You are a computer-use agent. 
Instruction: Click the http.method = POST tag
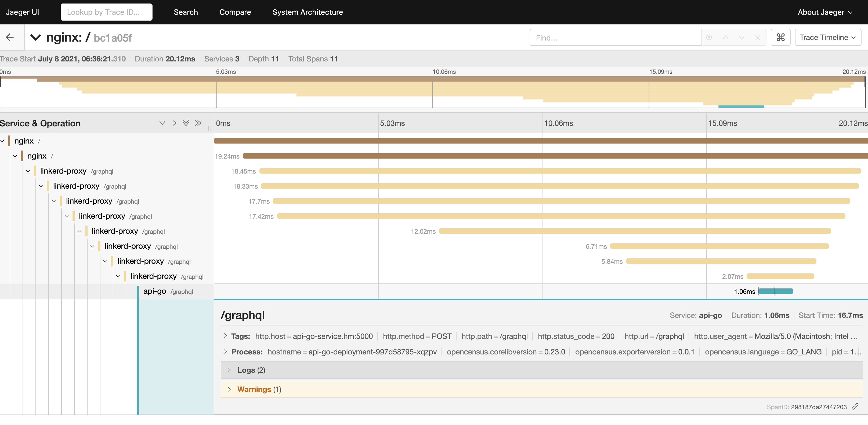tap(417, 336)
